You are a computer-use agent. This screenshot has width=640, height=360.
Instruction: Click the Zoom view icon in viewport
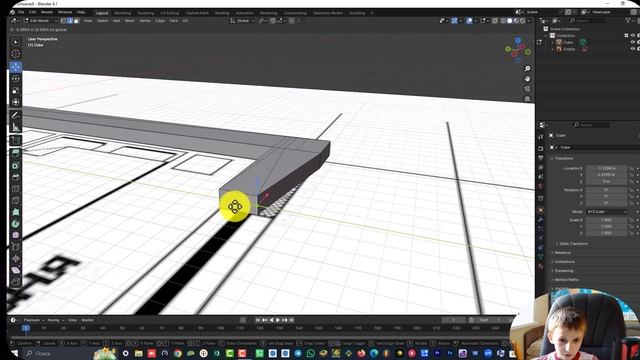click(x=527, y=69)
